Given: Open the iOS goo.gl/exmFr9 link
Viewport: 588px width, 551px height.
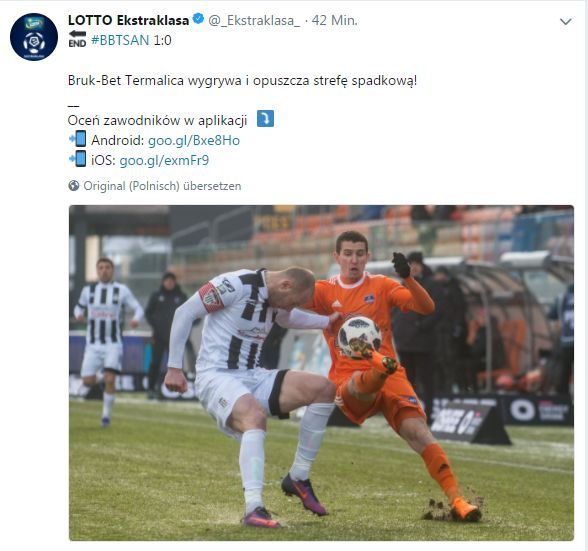Looking at the screenshot, I should [164, 161].
